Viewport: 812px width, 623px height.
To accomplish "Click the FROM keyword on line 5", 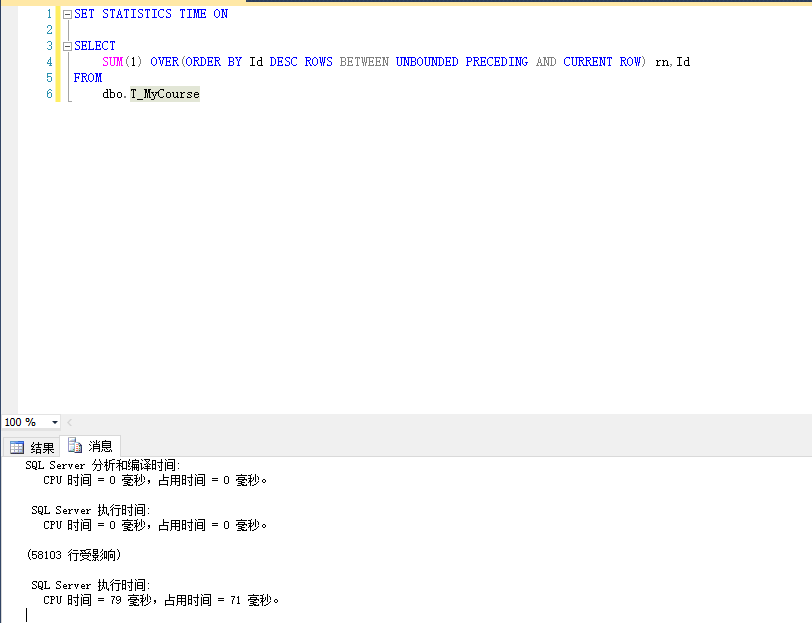I will click(88, 78).
